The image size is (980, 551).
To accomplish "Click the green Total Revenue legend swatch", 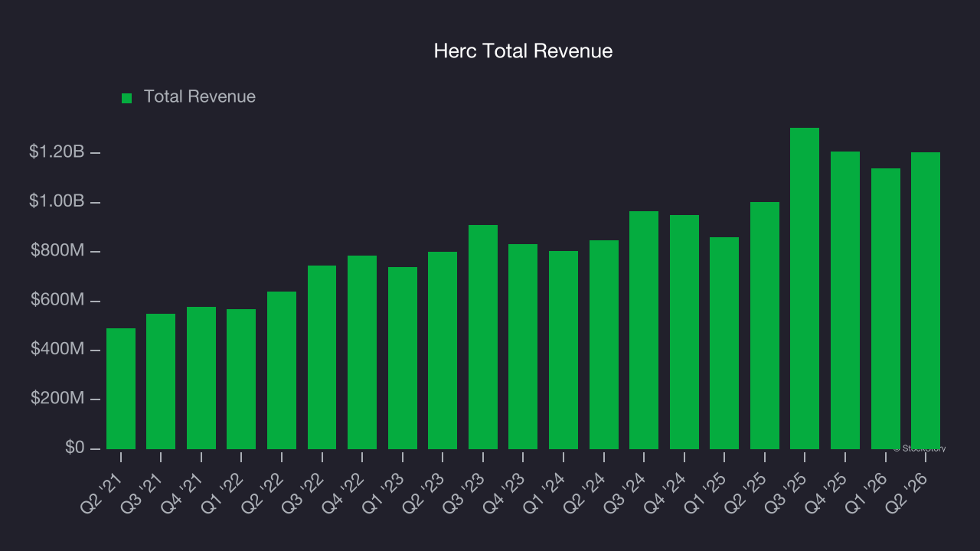I will (x=127, y=98).
